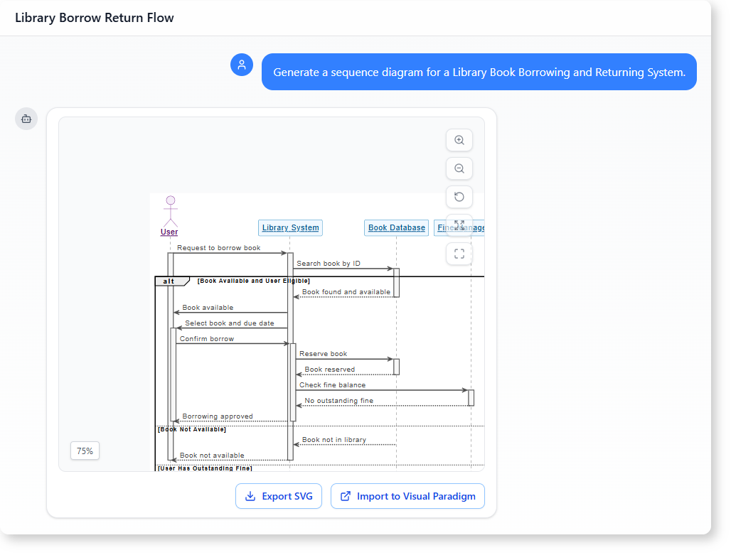
Task: Reset the diagram view with the rotate icon
Action: pos(459,197)
